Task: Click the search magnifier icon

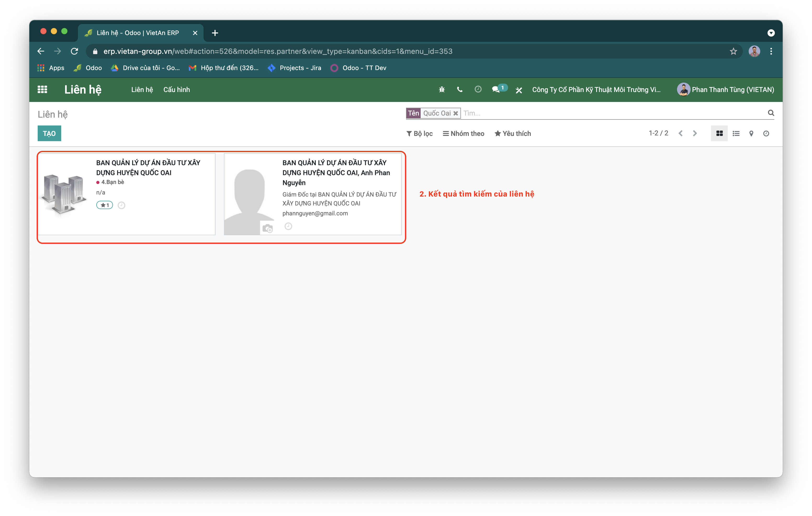Action: (x=771, y=113)
